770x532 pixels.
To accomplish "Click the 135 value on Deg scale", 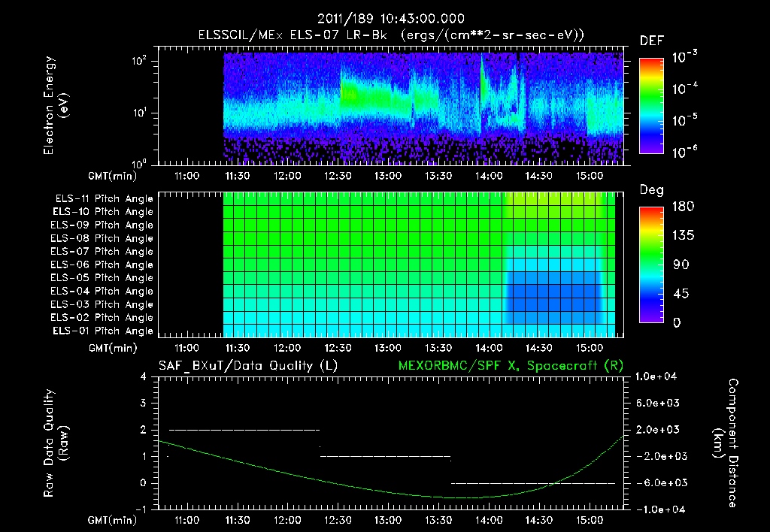I will click(684, 236).
